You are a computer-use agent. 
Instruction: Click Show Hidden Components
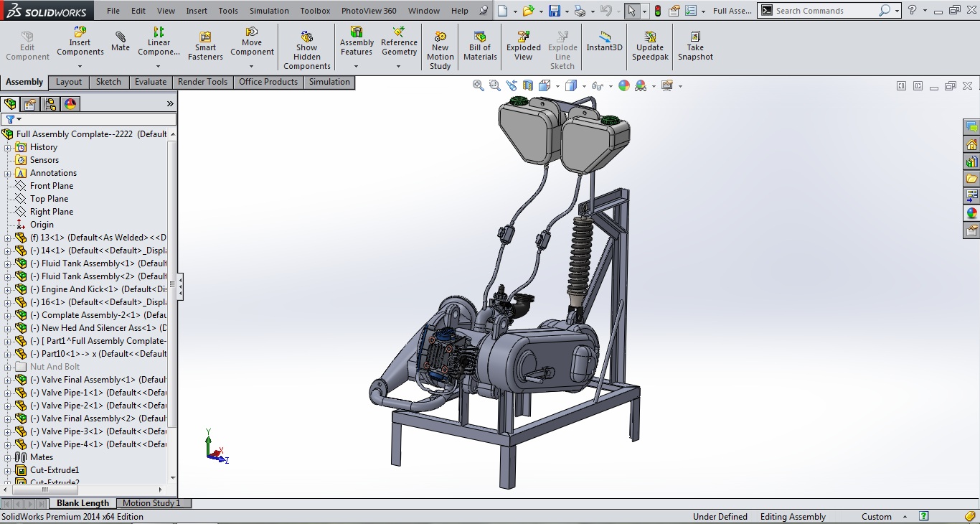click(307, 50)
